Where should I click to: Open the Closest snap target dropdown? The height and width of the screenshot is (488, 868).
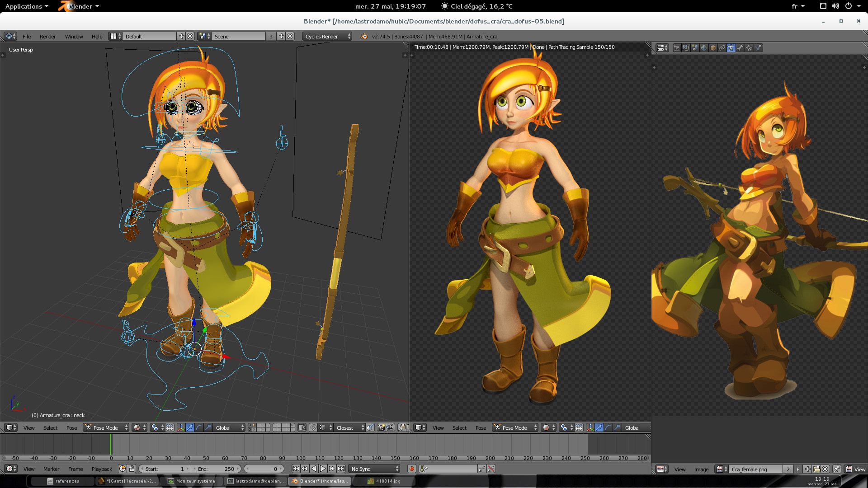click(349, 427)
